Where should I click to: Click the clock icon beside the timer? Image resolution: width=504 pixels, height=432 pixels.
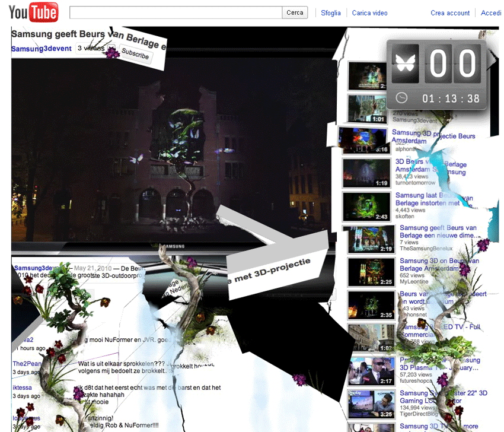point(401,97)
